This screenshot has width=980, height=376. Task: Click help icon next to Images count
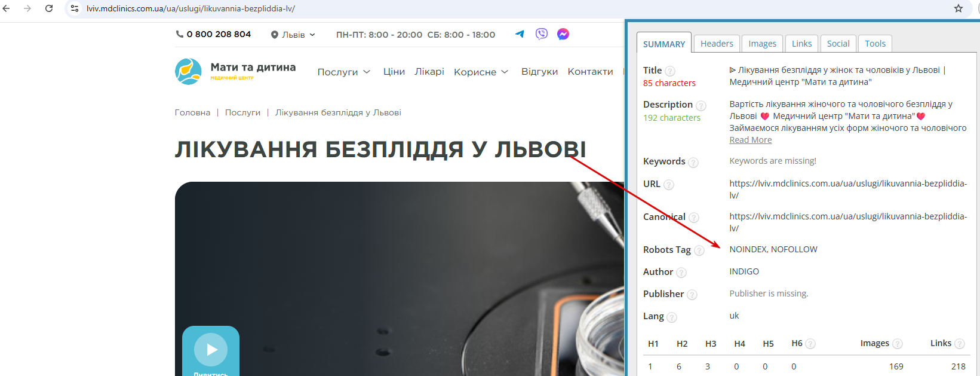click(898, 344)
